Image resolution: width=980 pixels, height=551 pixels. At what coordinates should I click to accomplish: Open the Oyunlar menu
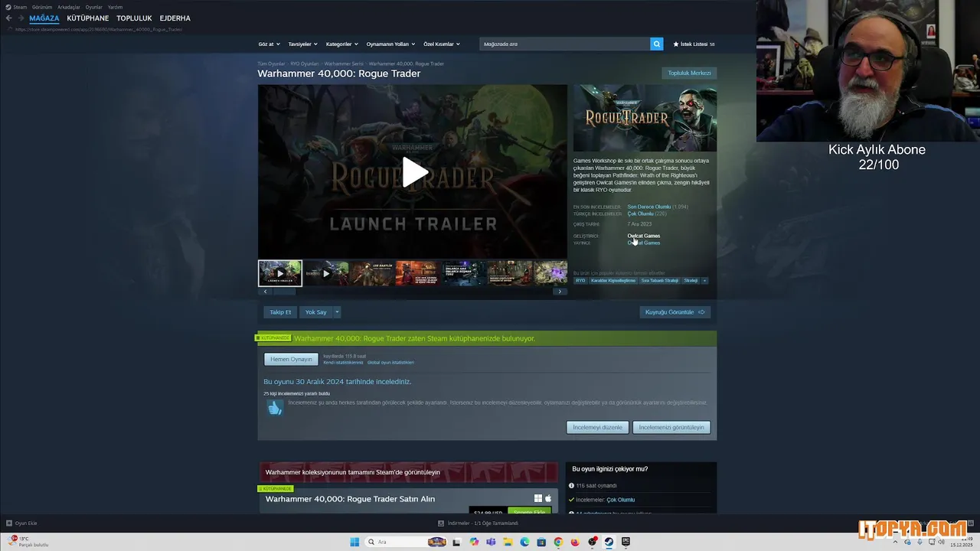(x=93, y=7)
